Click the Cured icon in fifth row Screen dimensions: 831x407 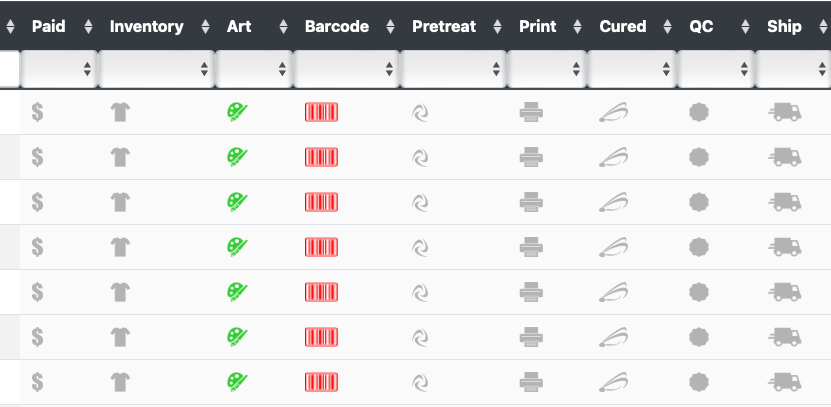[x=614, y=292]
